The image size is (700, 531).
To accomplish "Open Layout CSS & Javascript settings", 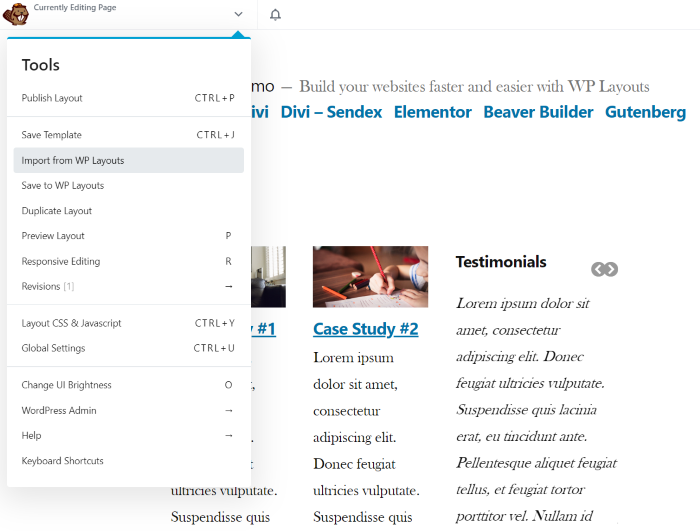I will (x=129, y=323).
